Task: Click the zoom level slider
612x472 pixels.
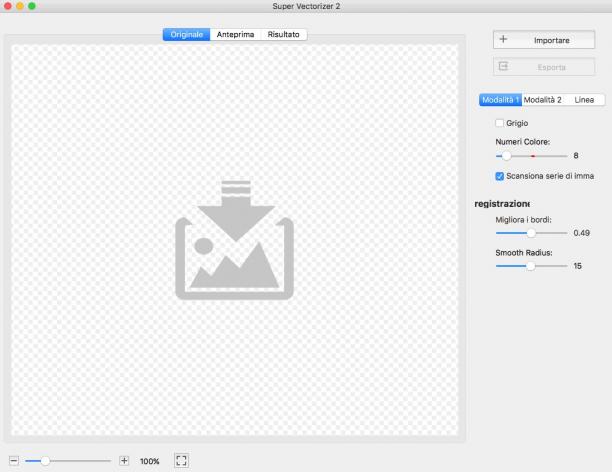Action: coord(68,461)
